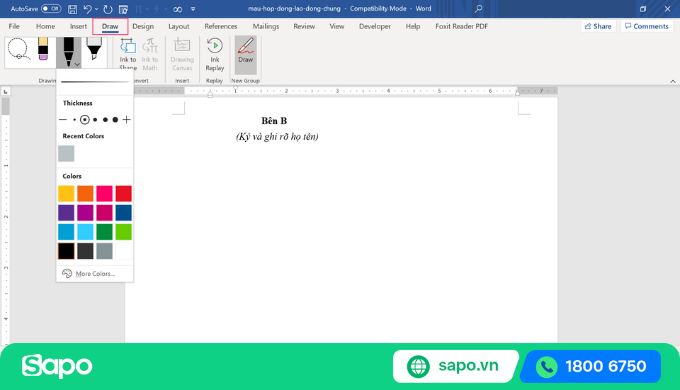
Task: Choose the yellow color swatch
Action: 66,193
